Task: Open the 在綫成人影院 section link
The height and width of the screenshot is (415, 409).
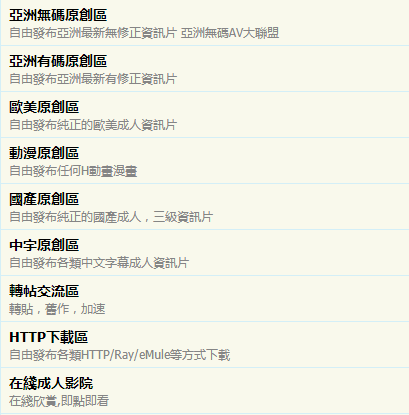Action: click(51, 383)
